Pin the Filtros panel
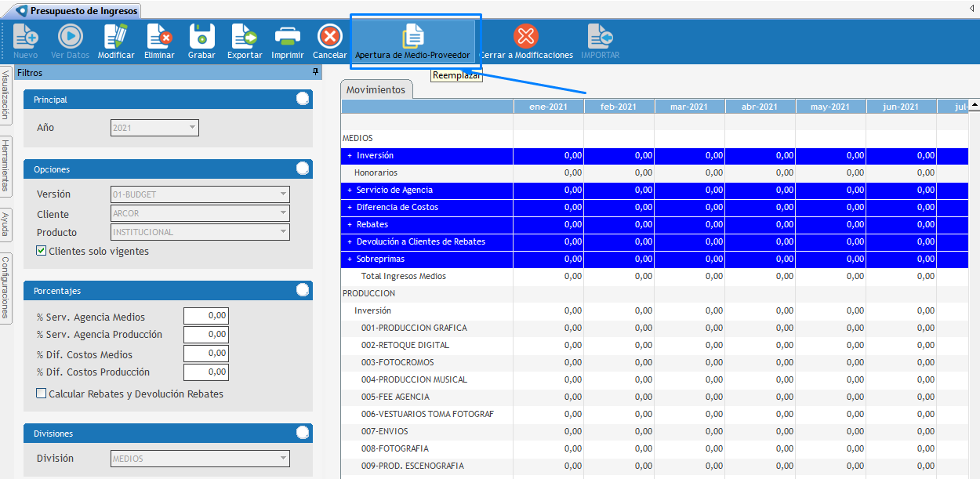This screenshot has width=980, height=479. tap(316, 72)
